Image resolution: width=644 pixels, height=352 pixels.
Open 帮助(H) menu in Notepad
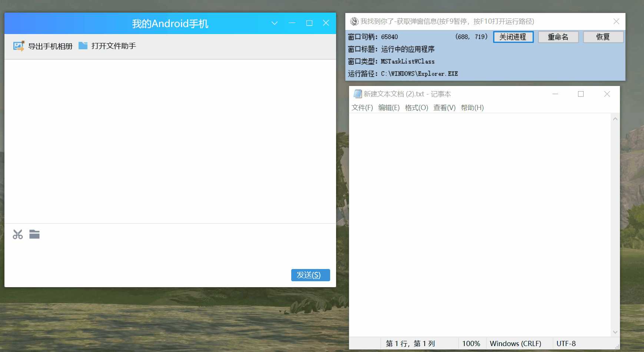click(x=472, y=108)
